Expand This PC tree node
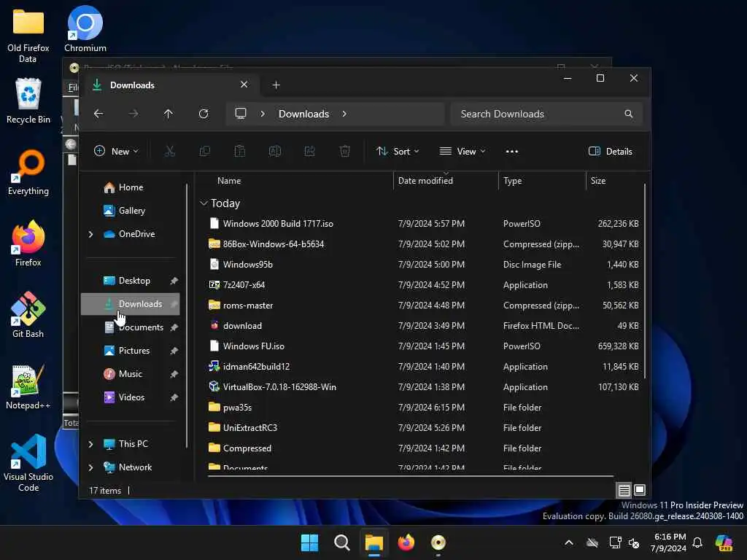Viewport: 747px width, 560px height. pos(90,444)
